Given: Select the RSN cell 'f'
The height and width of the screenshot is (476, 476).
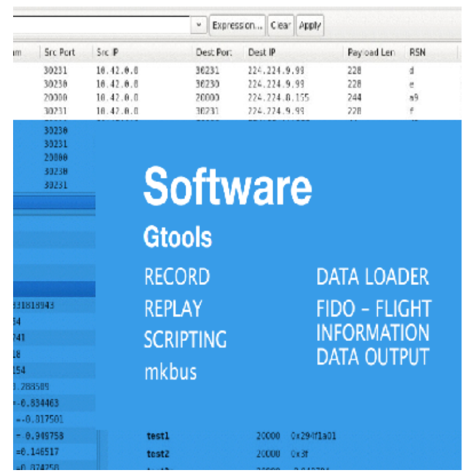Looking at the screenshot, I should pyautogui.click(x=412, y=111).
